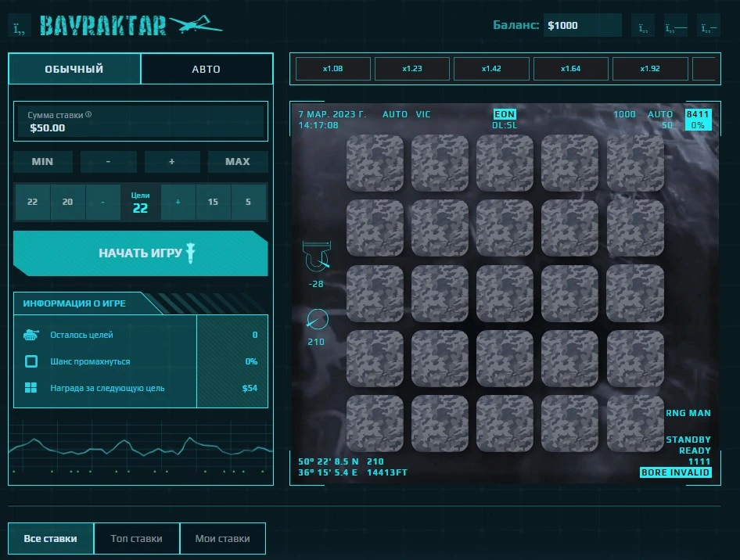Image resolution: width=740 pixels, height=560 pixels.
Task: Click the camouflage tile in row 2, column 4
Action: [570, 228]
